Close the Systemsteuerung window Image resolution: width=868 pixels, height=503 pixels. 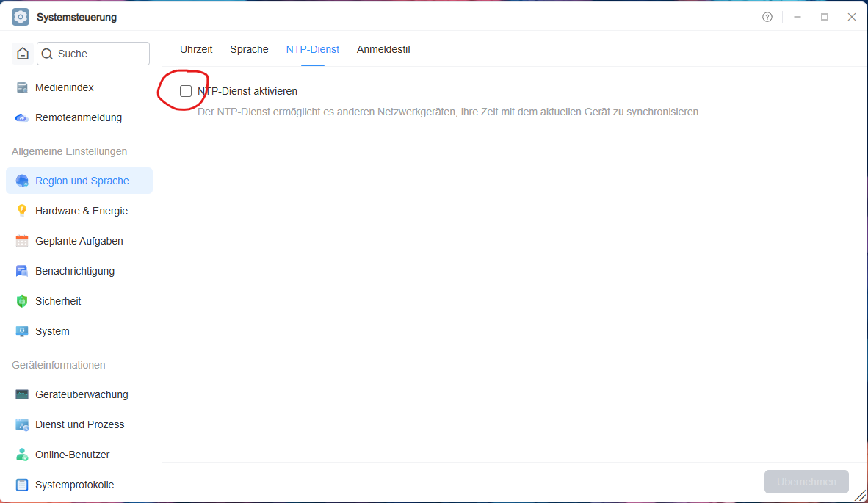tap(852, 17)
